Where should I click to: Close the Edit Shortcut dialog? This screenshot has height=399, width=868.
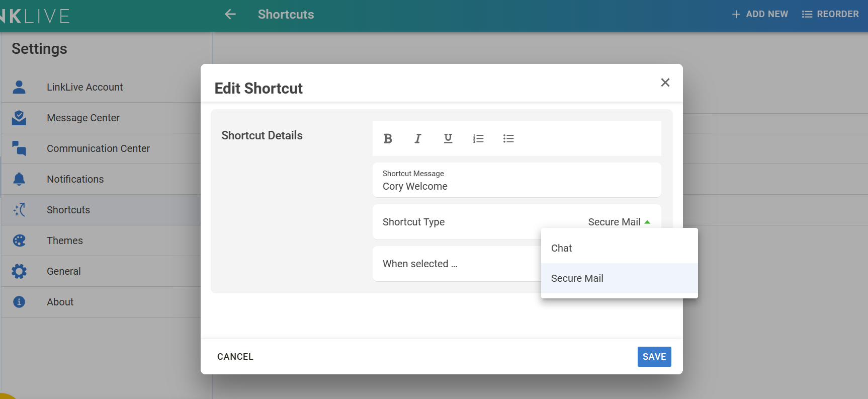point(665,83)
